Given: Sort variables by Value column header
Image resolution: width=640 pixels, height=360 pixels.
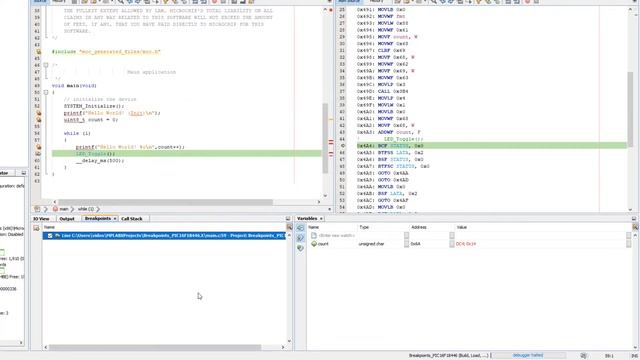Looking at the screenshot, I should coord(543,227).
